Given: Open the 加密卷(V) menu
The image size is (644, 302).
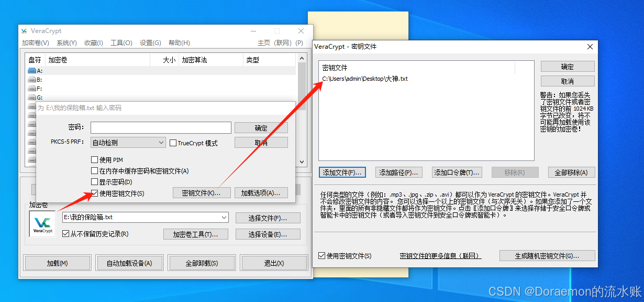Looking at the screenshot, I should click(36, 43).
